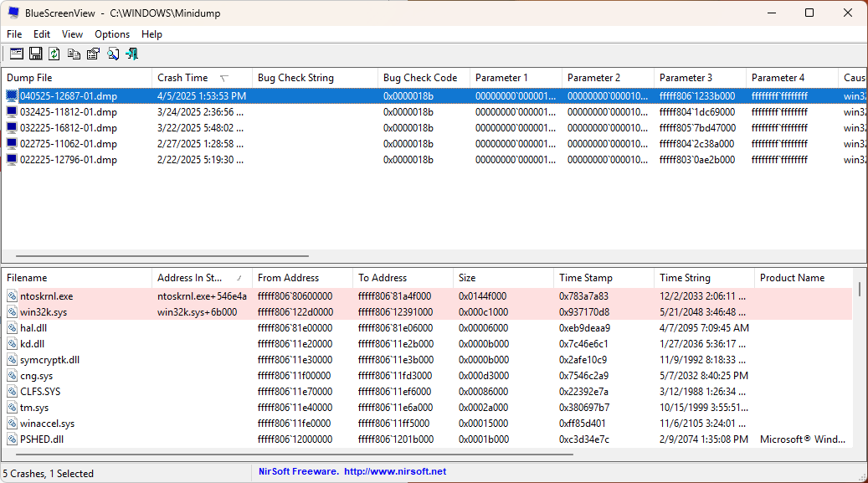
Task: Sort by Bug Check Code column header
Action: tap(424, 78)
